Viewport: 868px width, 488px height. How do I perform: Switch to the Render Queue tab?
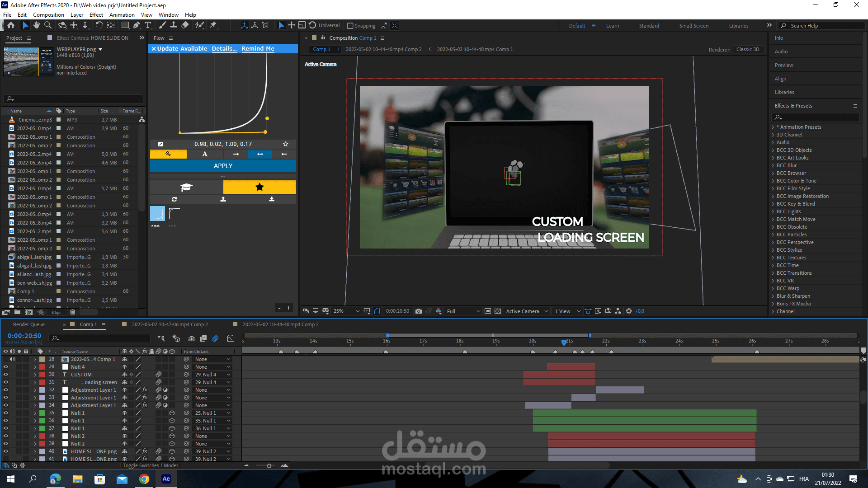tap(29, 324)
